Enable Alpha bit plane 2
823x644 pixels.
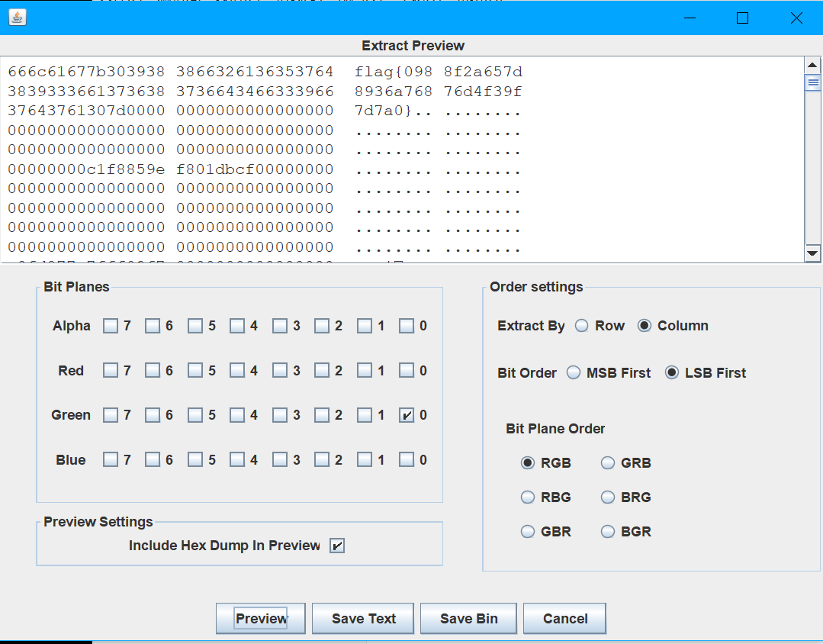click(x=322, y=327)
